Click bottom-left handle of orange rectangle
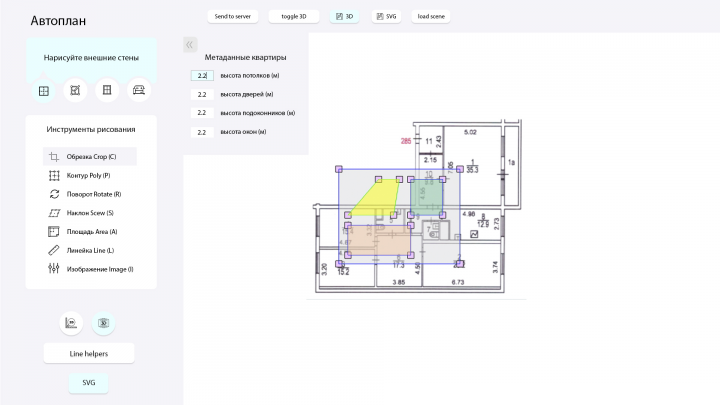720x405 pixels. [348, 255]
